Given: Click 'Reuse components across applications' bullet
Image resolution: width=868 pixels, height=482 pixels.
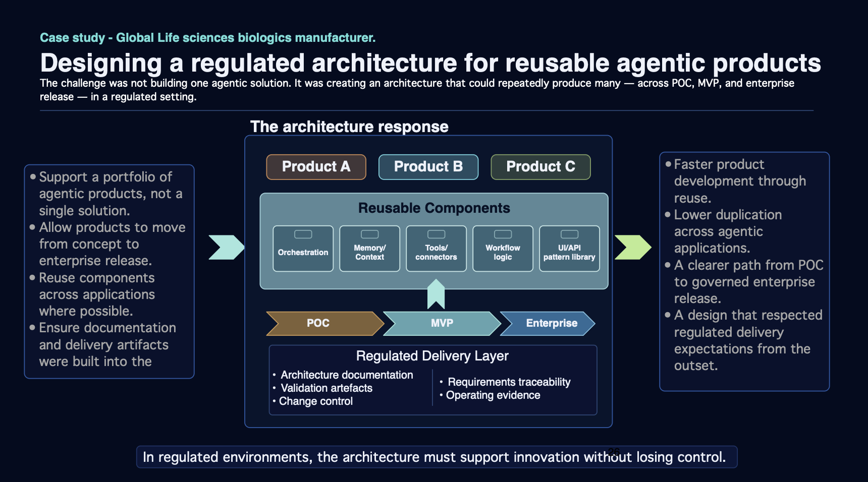Looking at the screenshot, I should 93,294.
